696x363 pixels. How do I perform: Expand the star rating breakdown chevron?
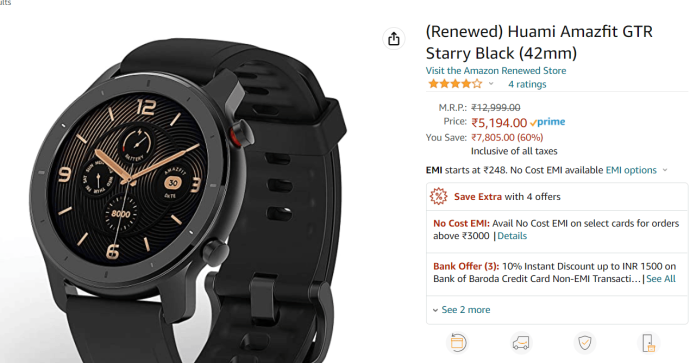pos(491,84)
